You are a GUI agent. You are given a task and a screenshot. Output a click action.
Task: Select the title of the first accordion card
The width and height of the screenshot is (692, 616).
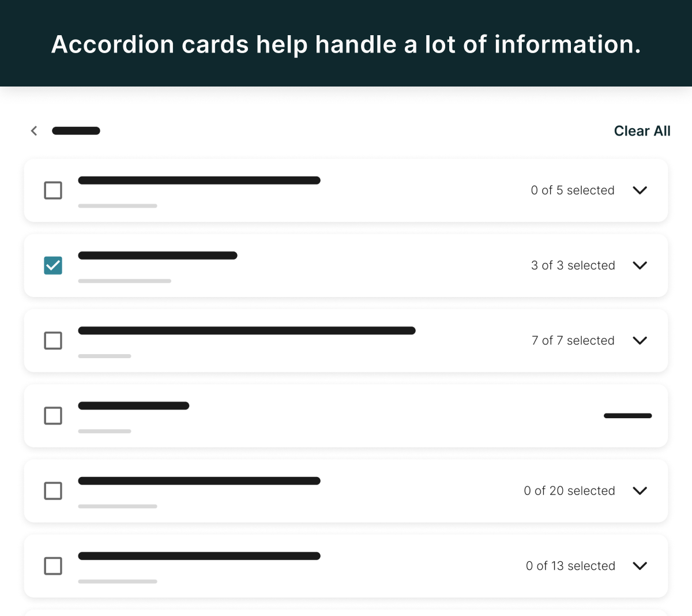(199, 180)
